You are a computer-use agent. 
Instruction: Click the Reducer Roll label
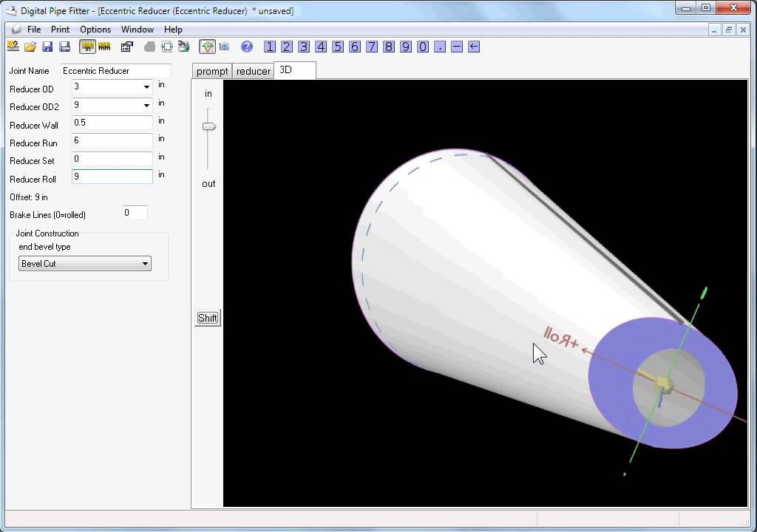33,179
